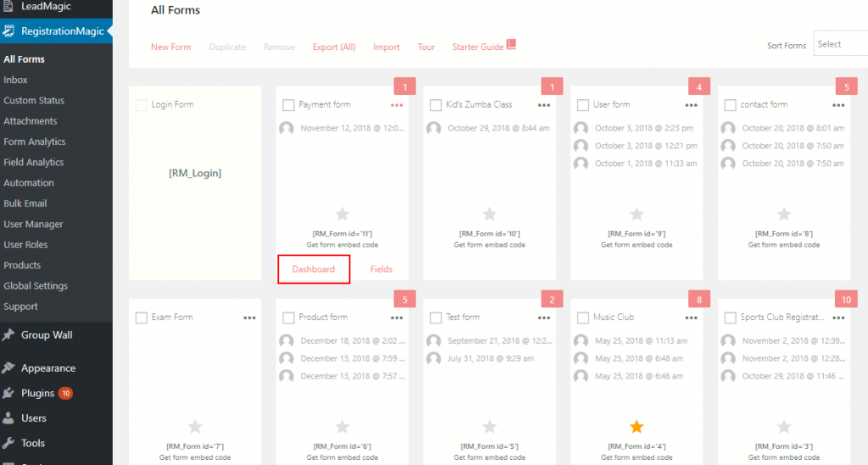Go to Form Analytics submenu item
Image resolution: width=868 pixels, height=465 pixels.
[x=34, y=141]
